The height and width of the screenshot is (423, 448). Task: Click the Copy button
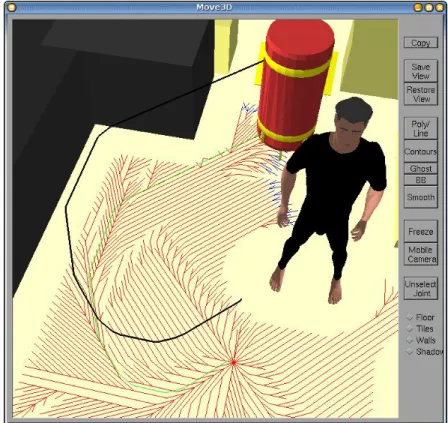click(x=421, y=43)
